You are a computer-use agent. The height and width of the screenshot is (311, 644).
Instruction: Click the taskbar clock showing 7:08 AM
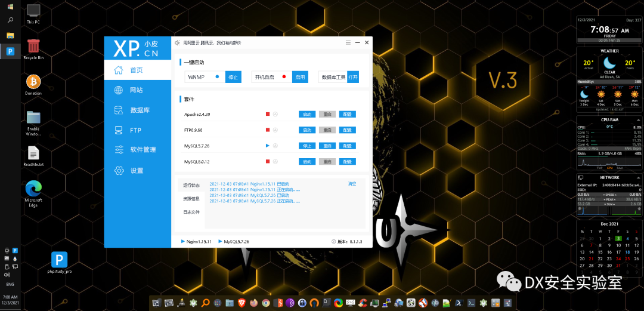point(10,300)
